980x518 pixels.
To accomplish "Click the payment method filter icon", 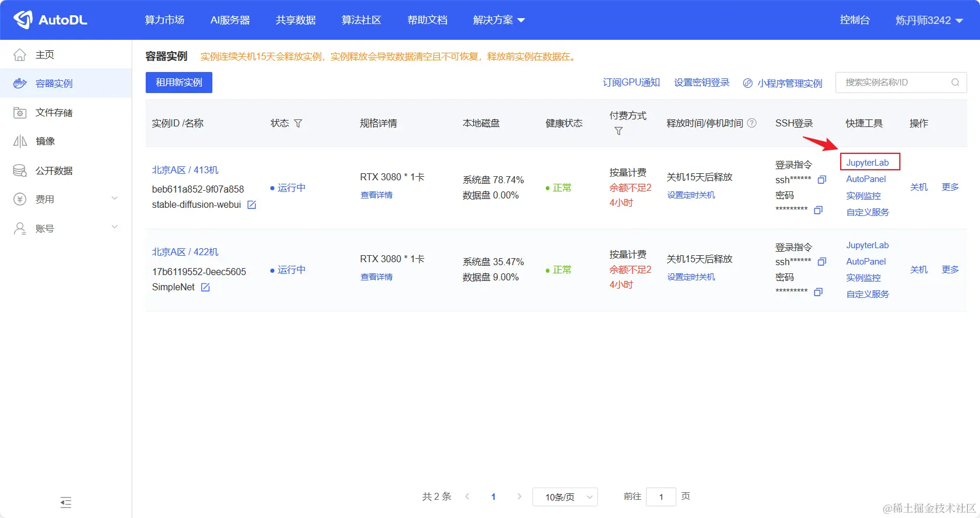I will click(618, 131).
